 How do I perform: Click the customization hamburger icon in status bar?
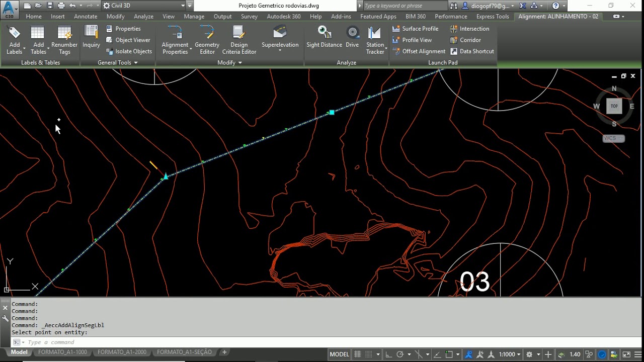point(637,354)
